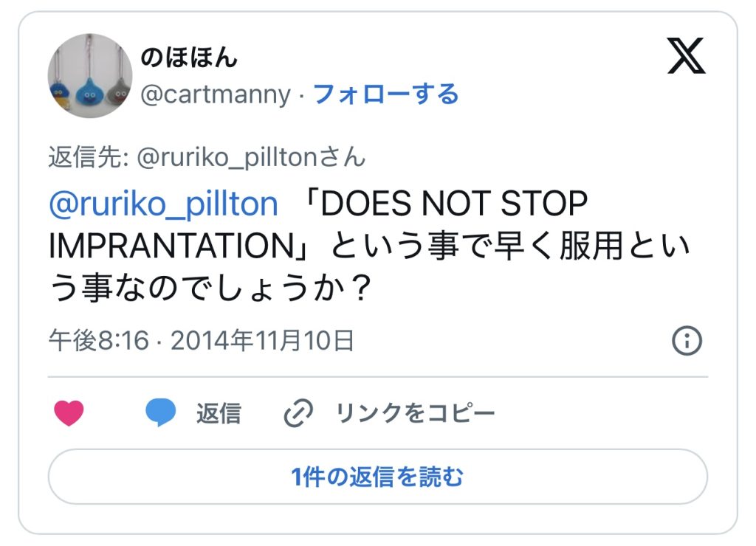Image resolution: width=756 pixels, height=546 pixels.
Task: Open the @cartmanny handle
Action: click(215, 94)
